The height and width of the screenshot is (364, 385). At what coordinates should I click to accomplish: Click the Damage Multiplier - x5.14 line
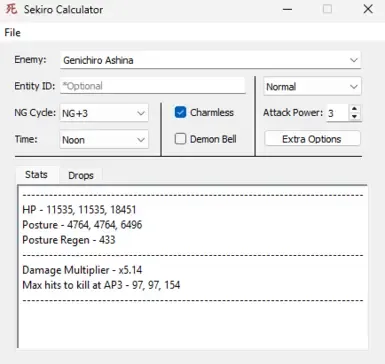(82, 270)
